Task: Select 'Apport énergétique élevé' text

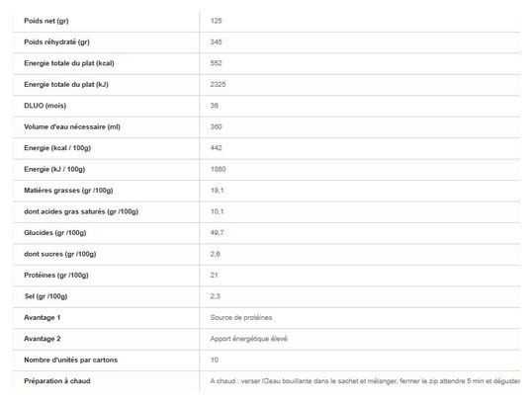Action: pos(249,339)
